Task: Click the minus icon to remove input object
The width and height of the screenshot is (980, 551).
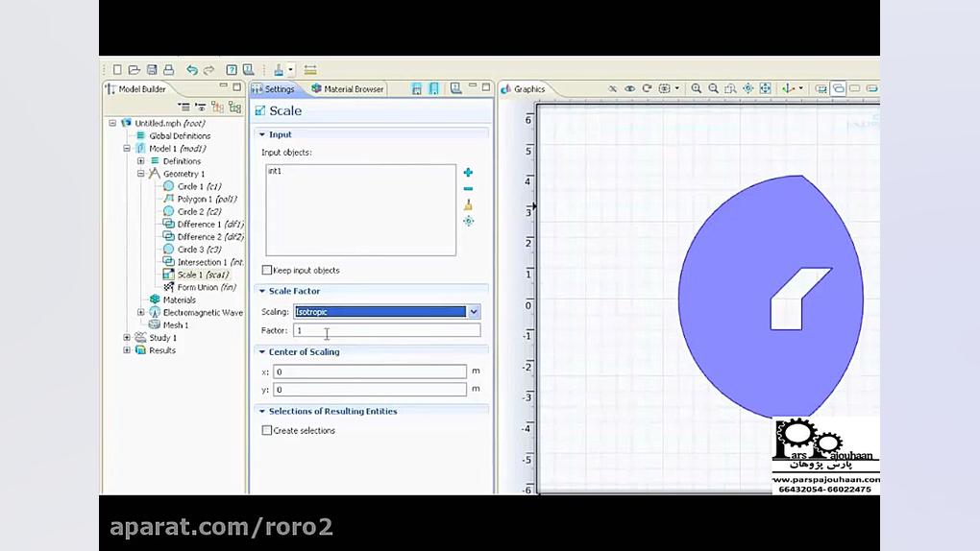Action: click(468, 189)
